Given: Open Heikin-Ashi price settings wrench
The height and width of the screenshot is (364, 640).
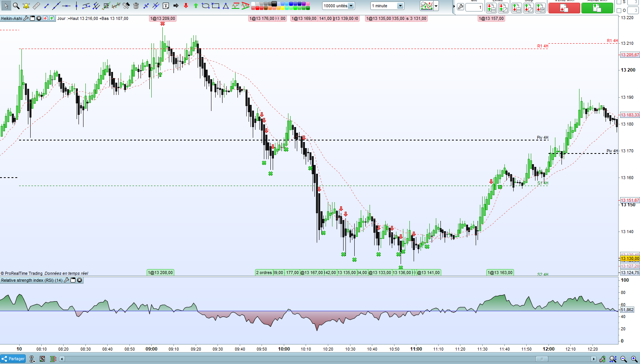Looking at the screenshot, I should click(26, 18).
